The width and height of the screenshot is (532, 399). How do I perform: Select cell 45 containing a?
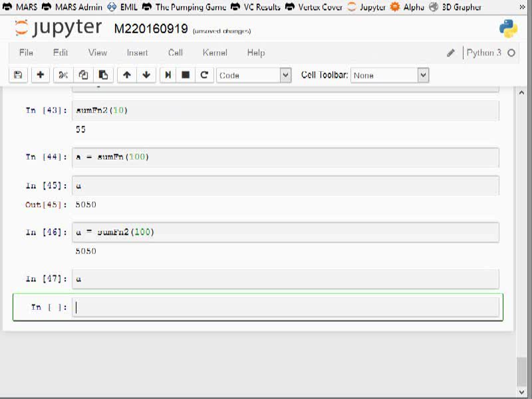[285, 186]
